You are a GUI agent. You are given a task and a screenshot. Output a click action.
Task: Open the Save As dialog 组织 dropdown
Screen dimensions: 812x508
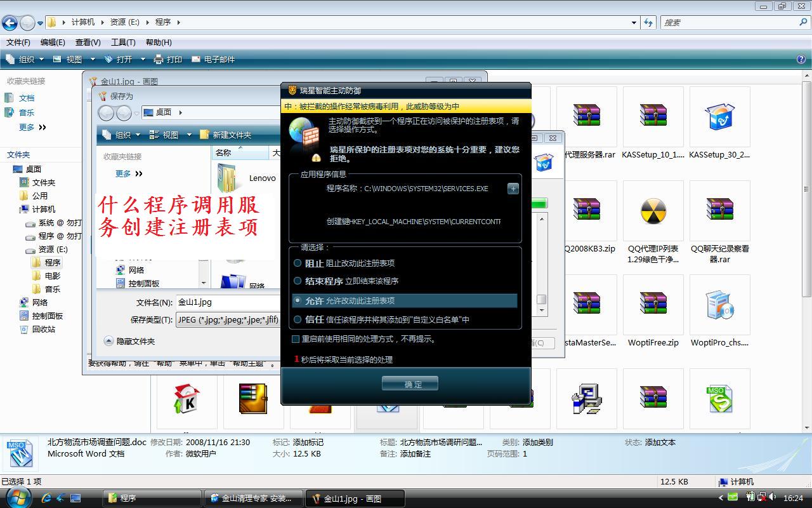coord(122,135)
